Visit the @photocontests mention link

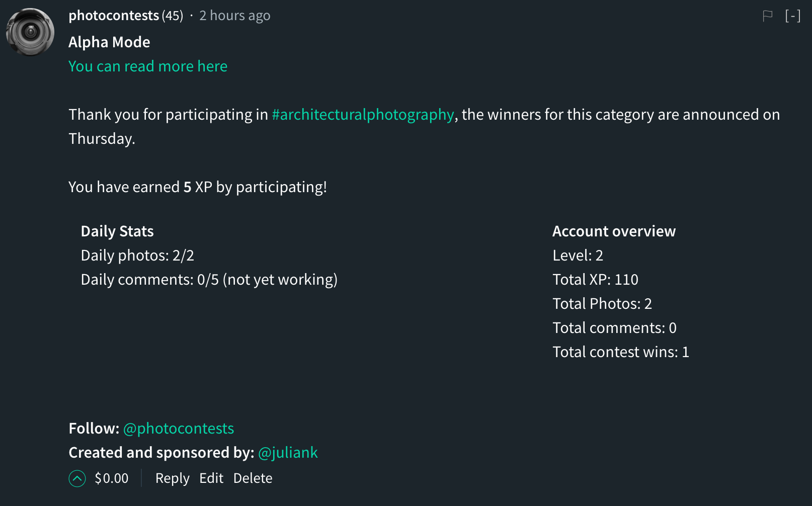coord(179,429)
